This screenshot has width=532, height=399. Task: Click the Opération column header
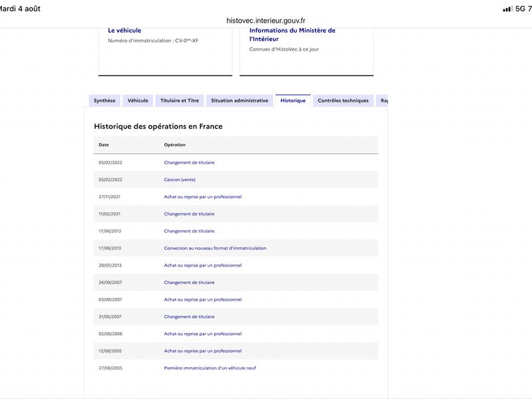coord(175,144)
